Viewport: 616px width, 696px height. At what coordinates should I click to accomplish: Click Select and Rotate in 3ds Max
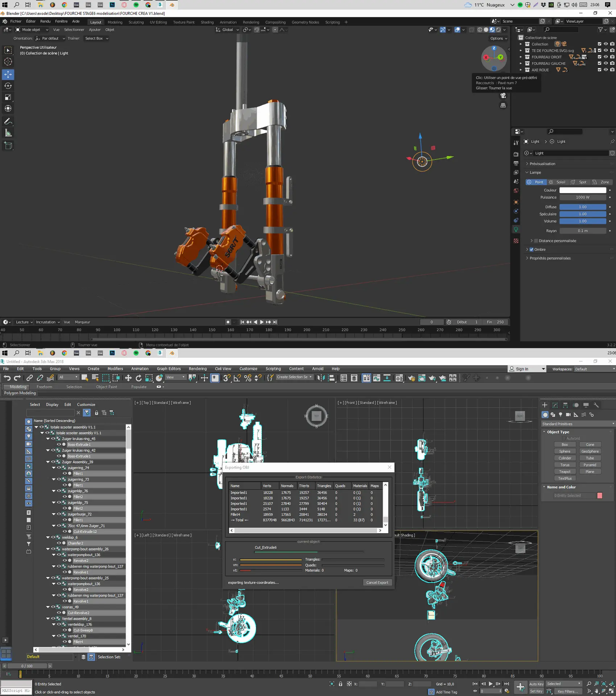(139, 378)
